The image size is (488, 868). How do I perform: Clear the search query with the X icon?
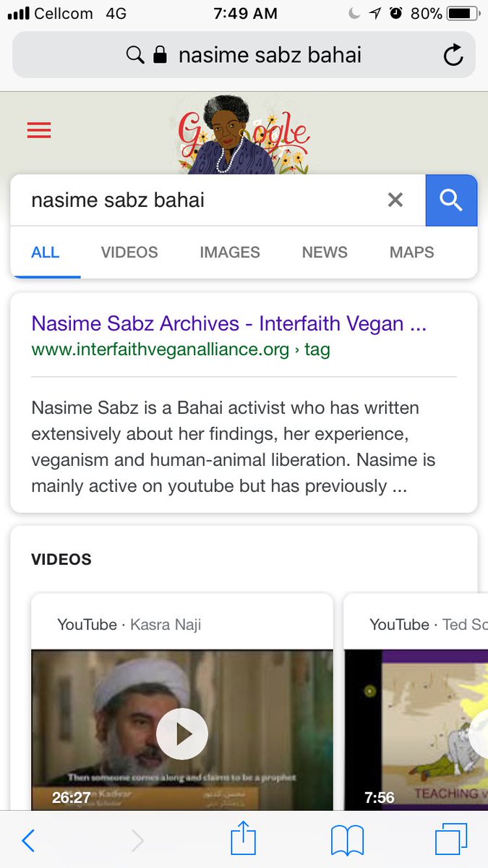click(395, 200)
